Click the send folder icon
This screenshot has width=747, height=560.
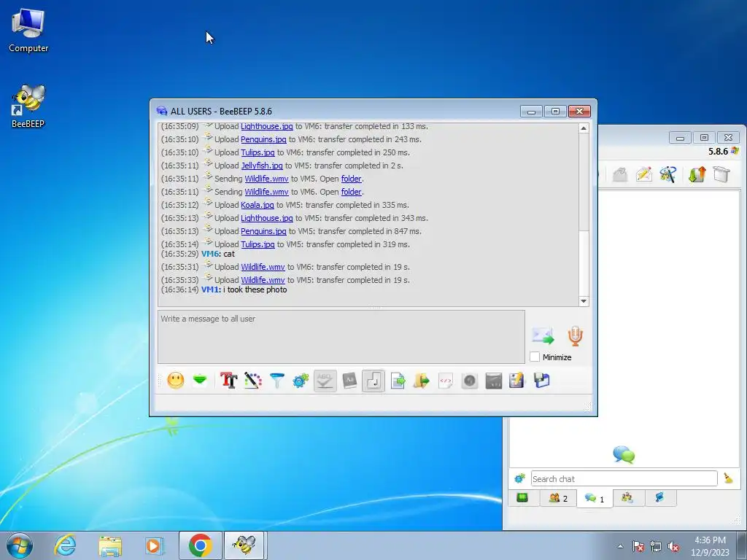click(x=422, y=381)
